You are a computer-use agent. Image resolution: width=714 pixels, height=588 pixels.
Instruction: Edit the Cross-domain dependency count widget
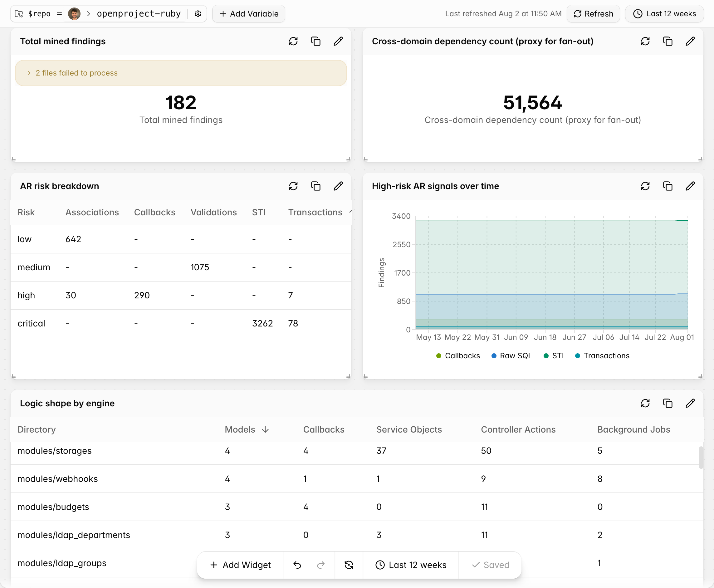click(690, 41)
